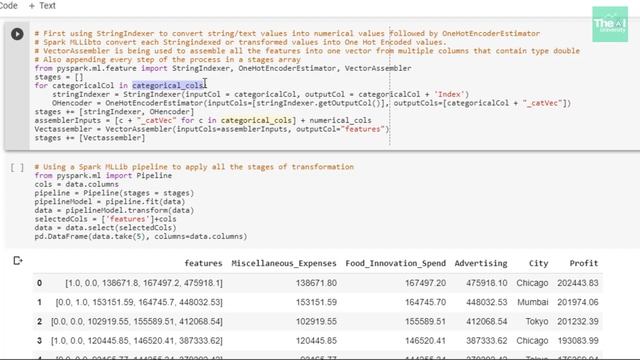Click the 'data = pipelineModel.transform(data)' line

point(114,210)
